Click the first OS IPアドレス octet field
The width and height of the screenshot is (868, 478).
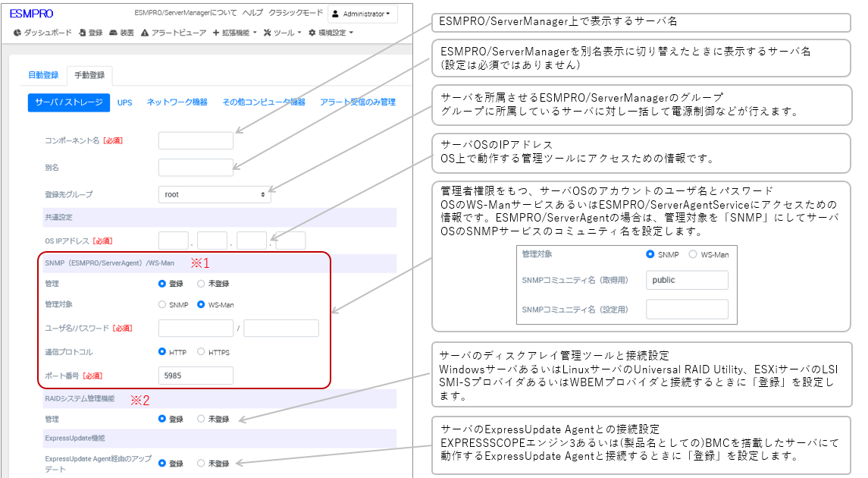pyautogui.click(x=174, y=241)
